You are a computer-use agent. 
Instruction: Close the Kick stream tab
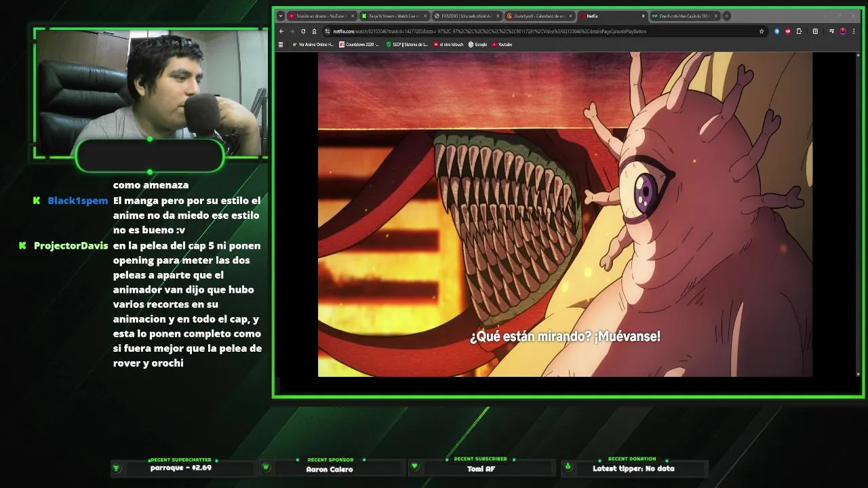tap(425, 16)
